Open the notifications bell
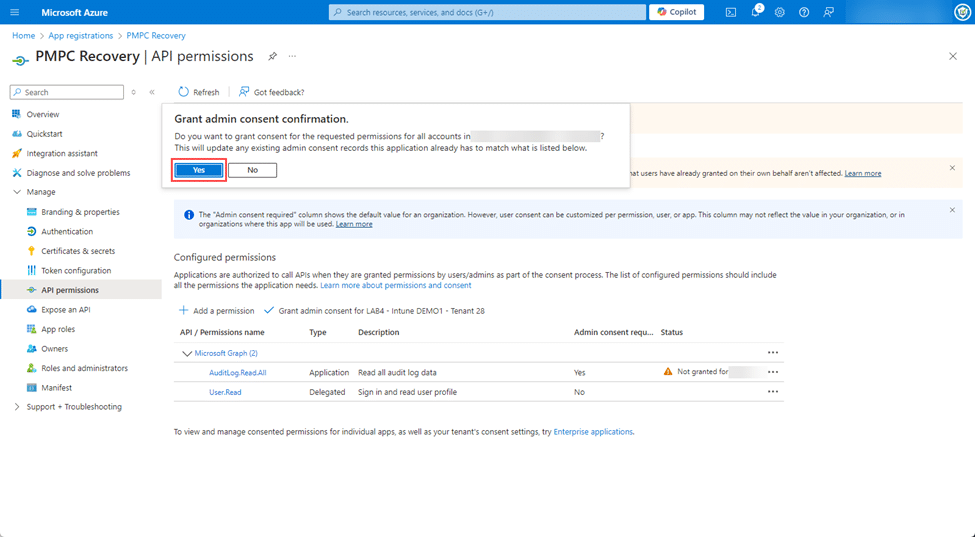 click(755, 12)
